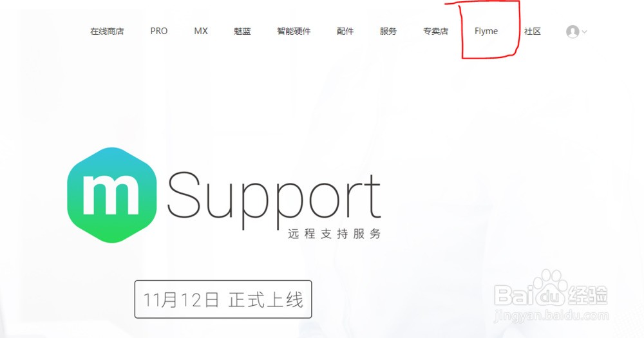Click the 11月12日 正式上线 button
The image size is (644, 338).
(x=223, y=299)
